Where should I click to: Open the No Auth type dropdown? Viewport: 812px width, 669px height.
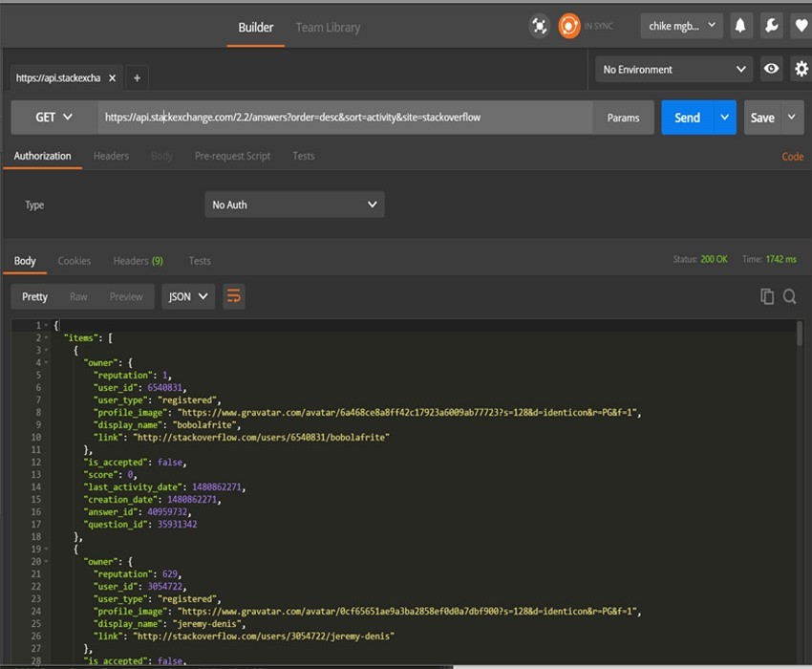click(x=294, y=205)
